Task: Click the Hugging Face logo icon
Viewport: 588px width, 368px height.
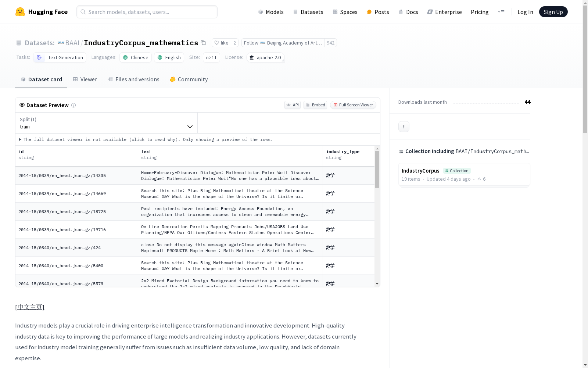Action: click(x=20, y=12)
